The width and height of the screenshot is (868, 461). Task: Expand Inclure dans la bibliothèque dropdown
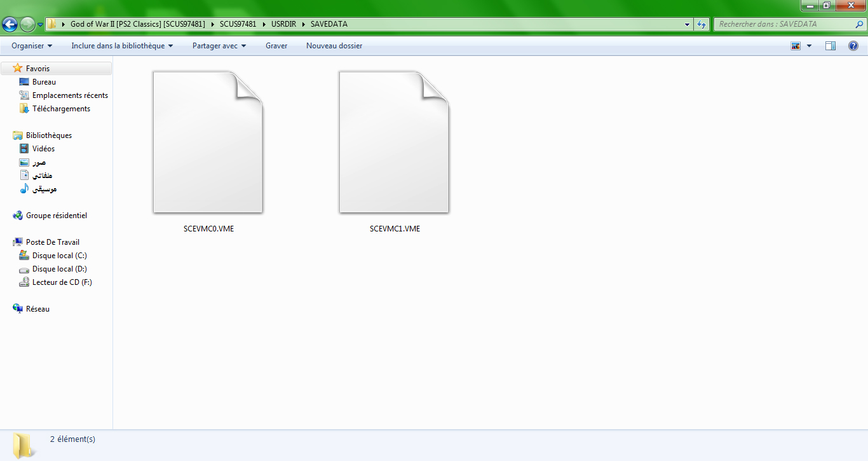coord(122,46)
